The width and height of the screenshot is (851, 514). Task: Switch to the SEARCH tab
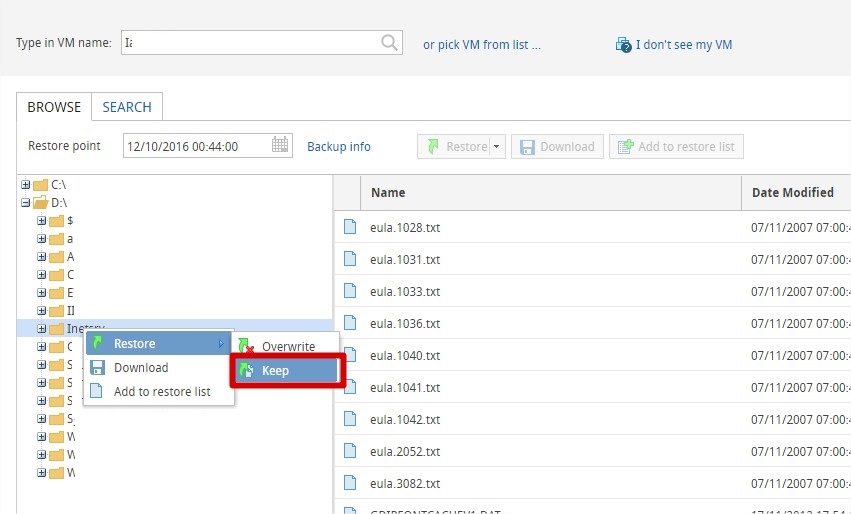point(127,107)
